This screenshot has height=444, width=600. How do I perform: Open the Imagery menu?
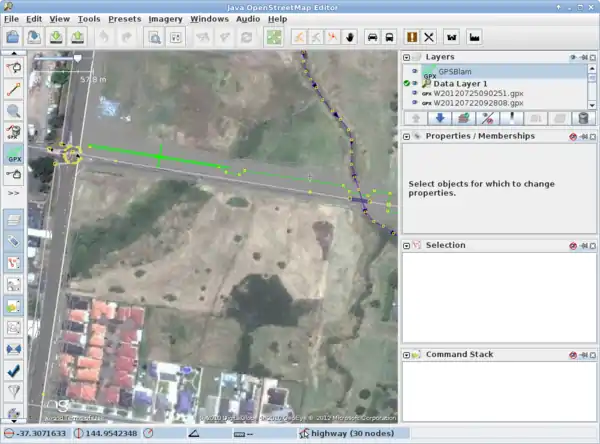point(165,18)
